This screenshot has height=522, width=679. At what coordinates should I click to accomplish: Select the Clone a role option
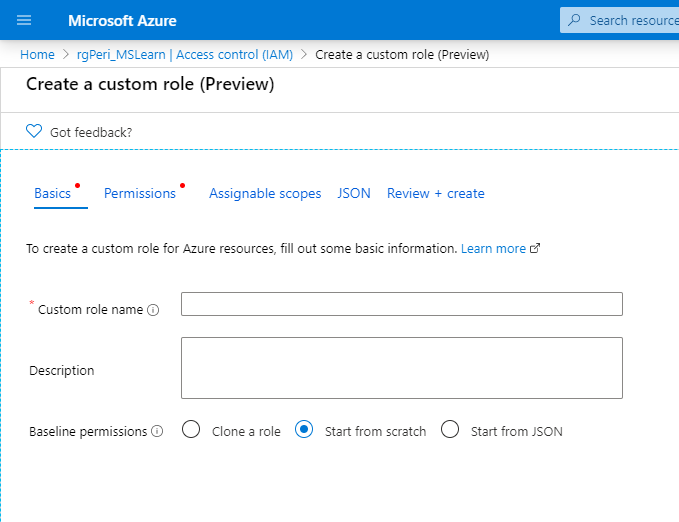pyautogui.click(x=192, y=430)
